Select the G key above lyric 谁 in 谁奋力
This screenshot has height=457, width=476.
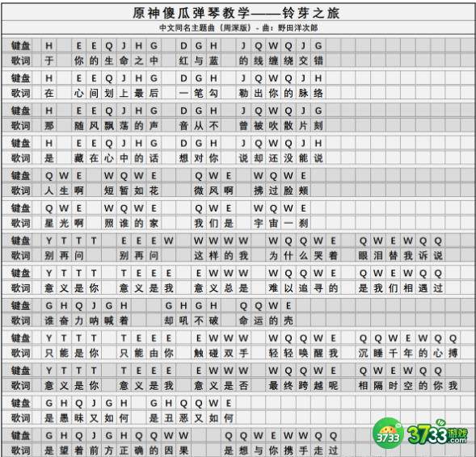coord(49,306)
